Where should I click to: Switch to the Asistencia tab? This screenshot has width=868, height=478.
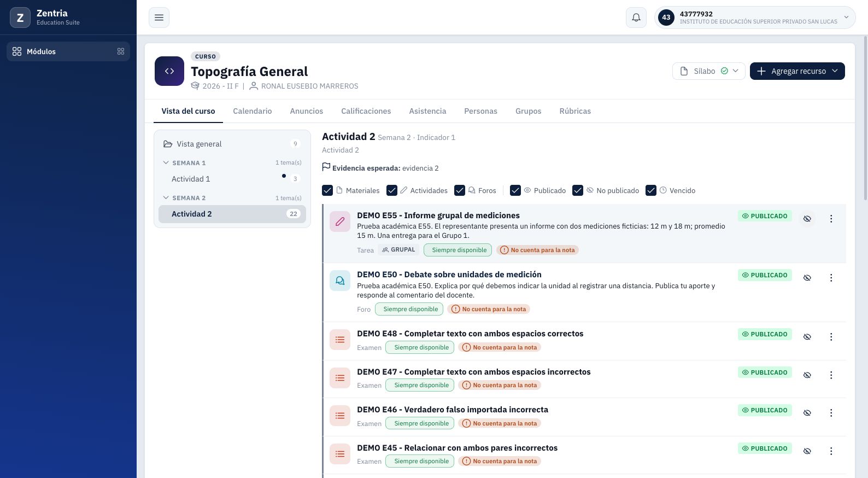427,111
